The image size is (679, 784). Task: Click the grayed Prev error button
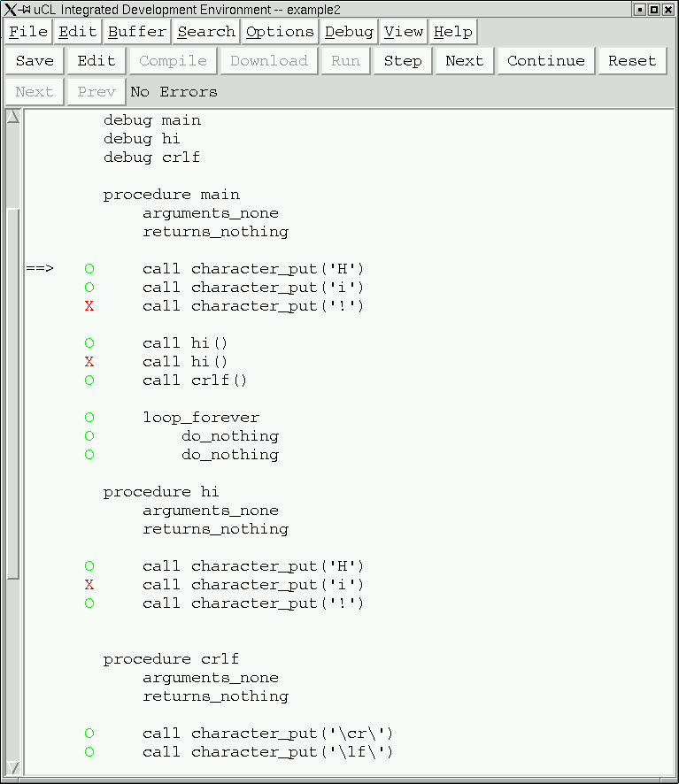96,92
